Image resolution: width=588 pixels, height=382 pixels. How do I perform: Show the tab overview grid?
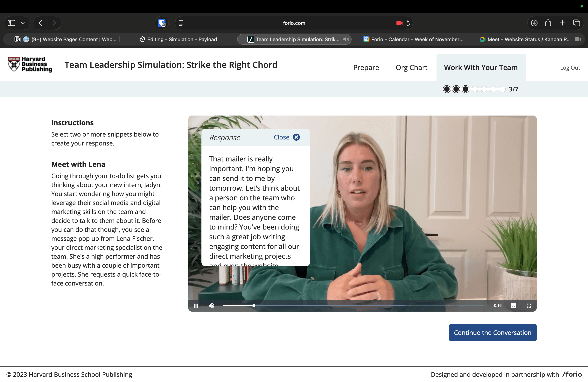click(x=576, y=23)
